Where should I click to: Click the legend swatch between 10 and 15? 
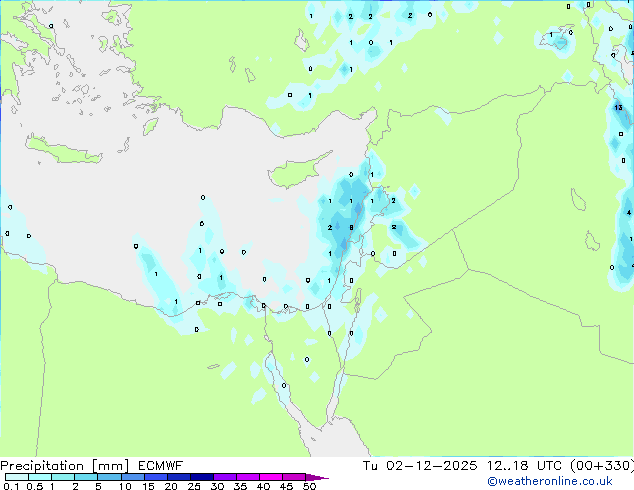[132, 477]
